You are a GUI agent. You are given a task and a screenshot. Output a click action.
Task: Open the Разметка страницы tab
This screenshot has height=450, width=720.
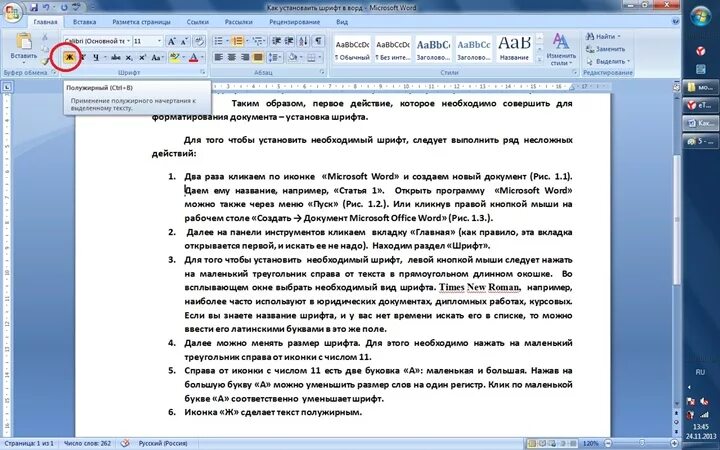tap(141, 22)
